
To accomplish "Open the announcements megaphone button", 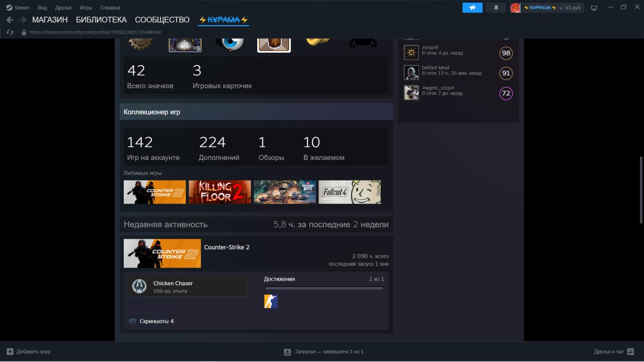I will [472, 8].
